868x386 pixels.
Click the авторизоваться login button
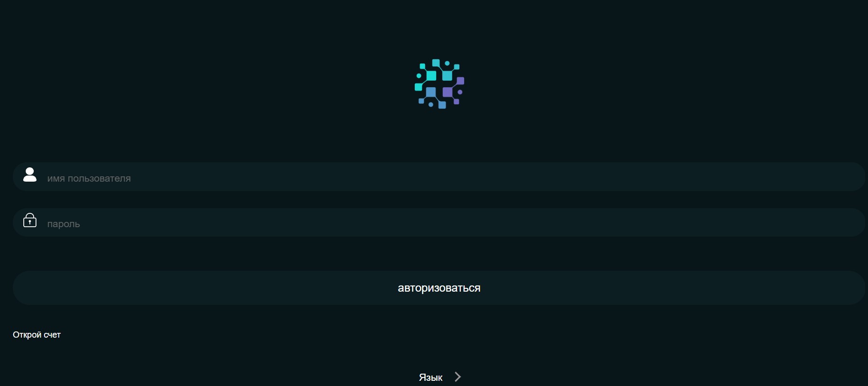click(439, 288)
